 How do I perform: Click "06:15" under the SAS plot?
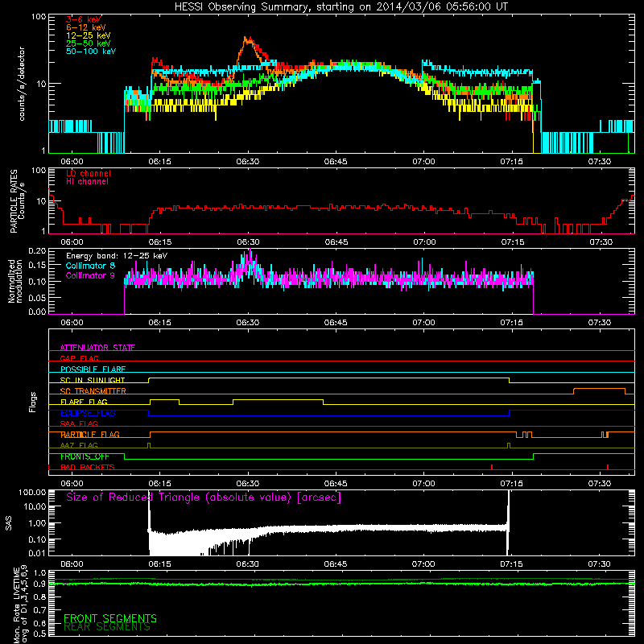coord(159,564)
